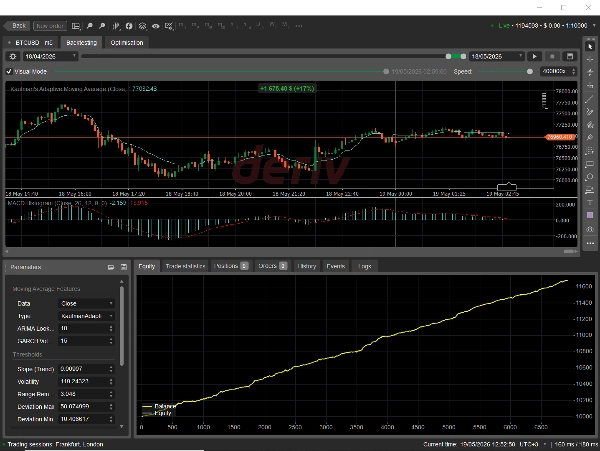Click the Back button

coord(16,26)
